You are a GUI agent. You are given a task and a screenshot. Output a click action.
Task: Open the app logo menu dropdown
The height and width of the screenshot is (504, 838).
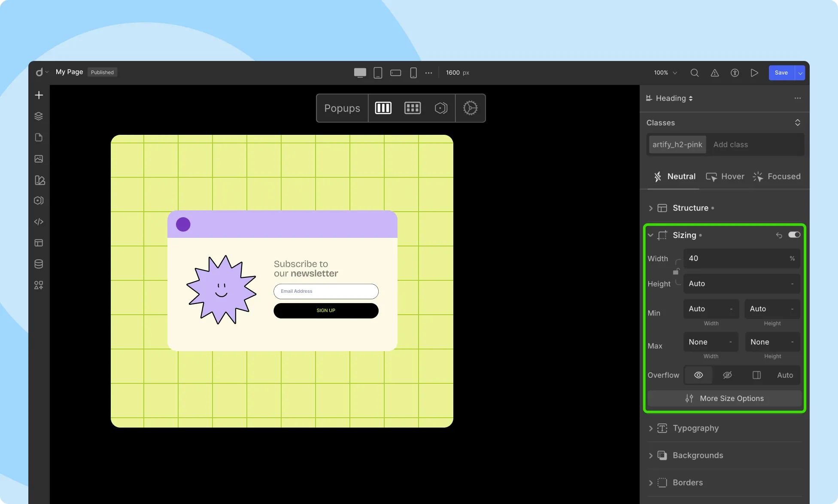42,72
